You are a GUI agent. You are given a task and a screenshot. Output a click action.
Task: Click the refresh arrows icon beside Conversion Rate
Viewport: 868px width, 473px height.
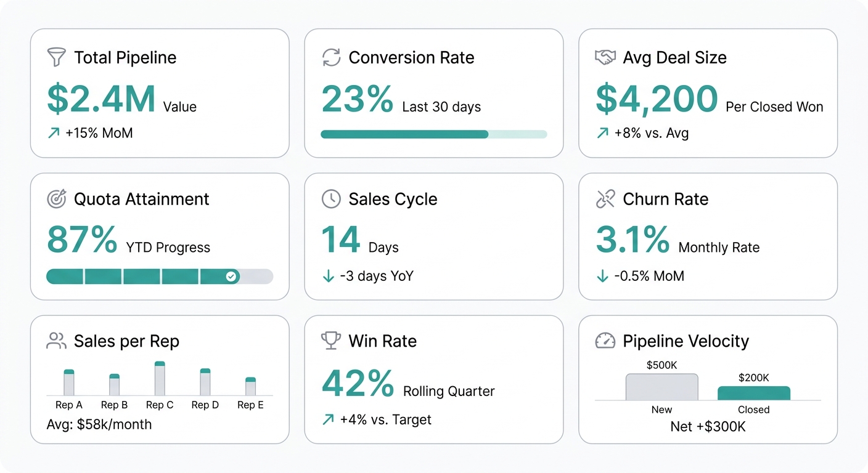pos(331,58)
